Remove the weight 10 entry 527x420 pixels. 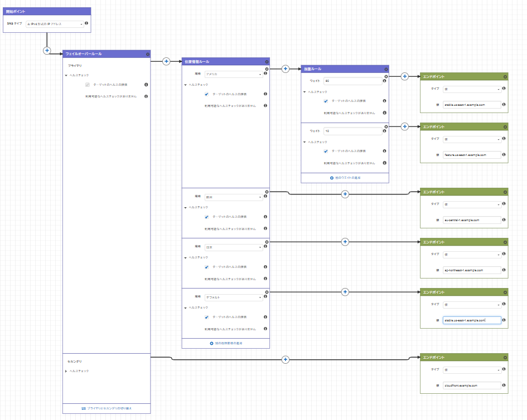pyautogui.click(x=386, y=127)
